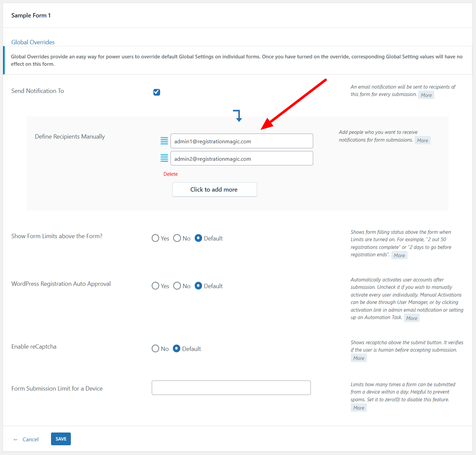
Task: Click the Form Submission Limit input field
Action: click(x=231, y=388)
